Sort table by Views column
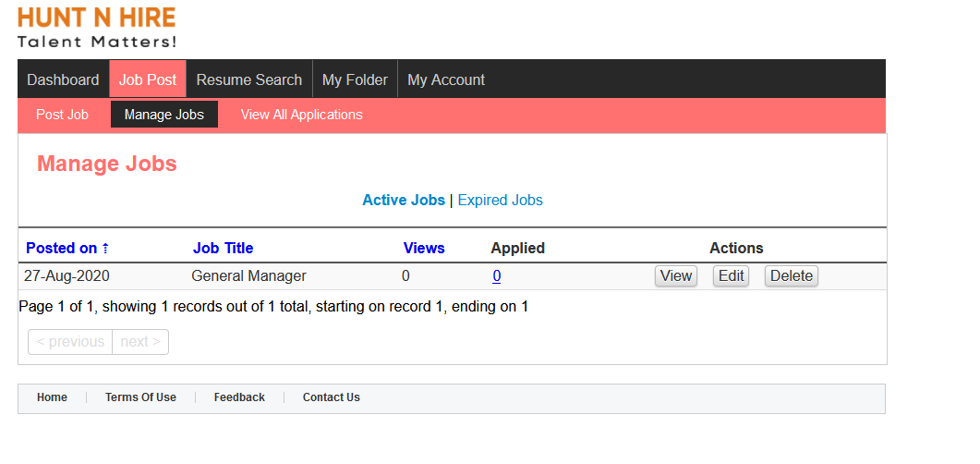This screenshot has height=464, width=980. 424,249
